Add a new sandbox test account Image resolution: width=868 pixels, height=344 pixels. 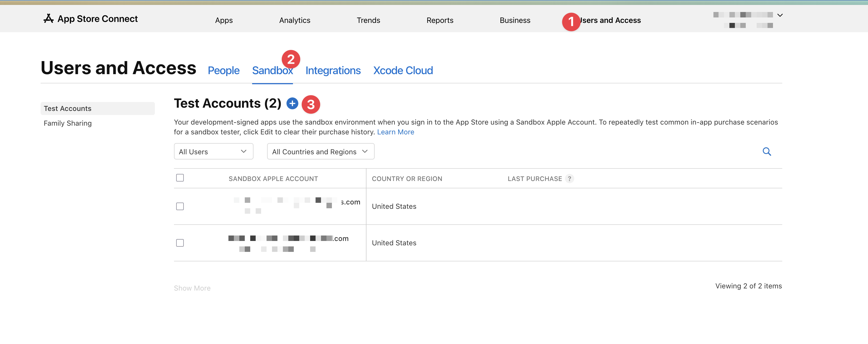click(x=292, y=103)
